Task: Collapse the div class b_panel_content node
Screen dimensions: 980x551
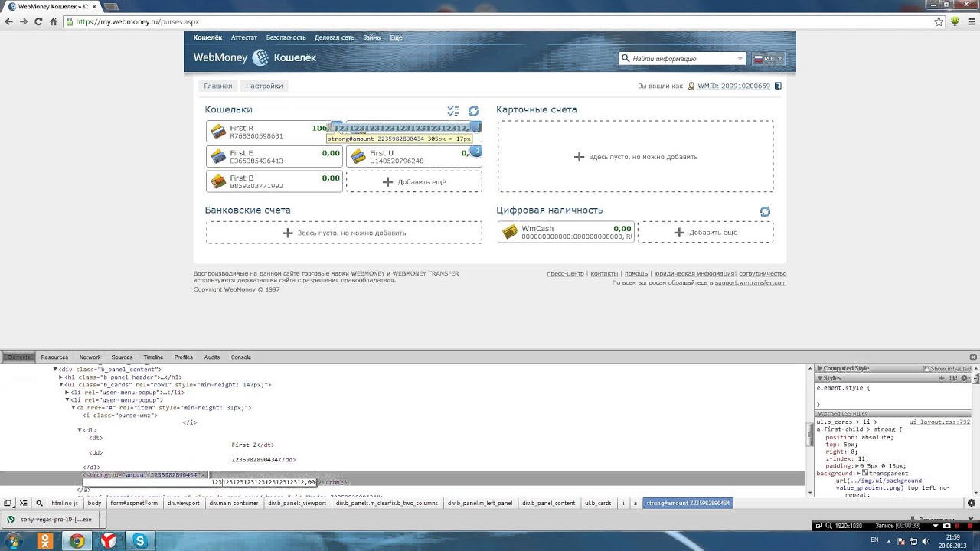Action: [x=55, y=370]
